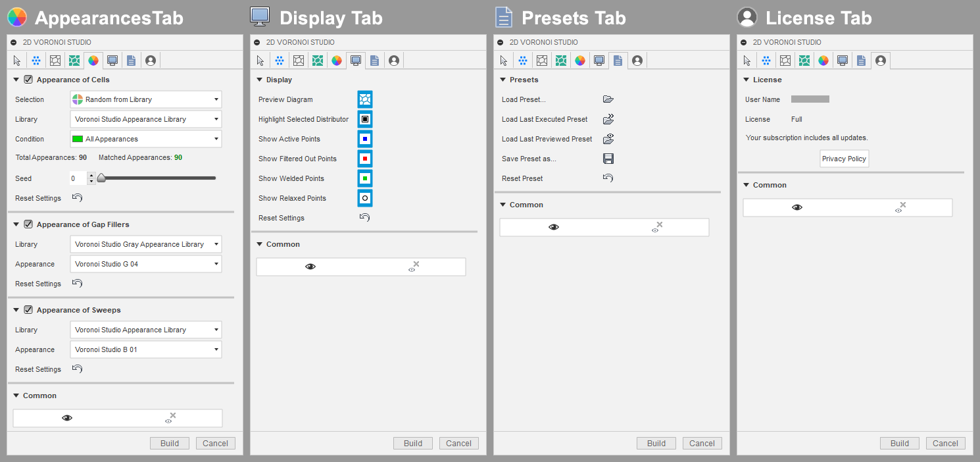
Task: Open the green diagram tab in Appearances panel
Action: click(74, 61)
